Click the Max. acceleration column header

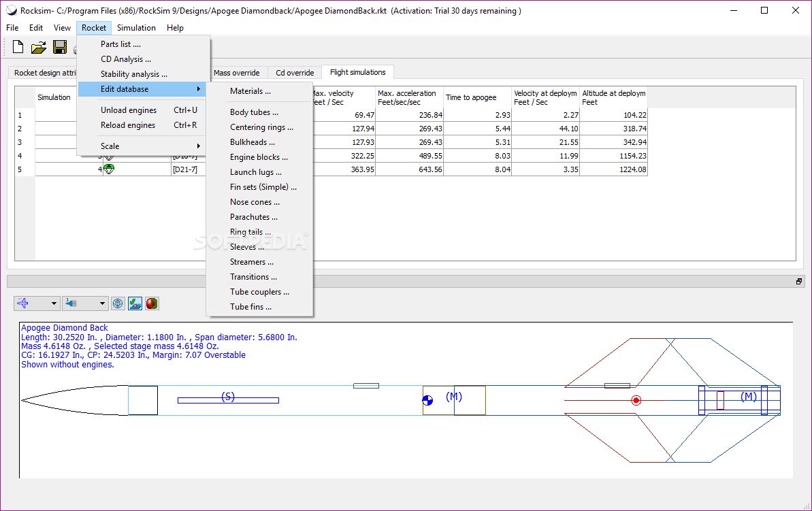(409, 97)
